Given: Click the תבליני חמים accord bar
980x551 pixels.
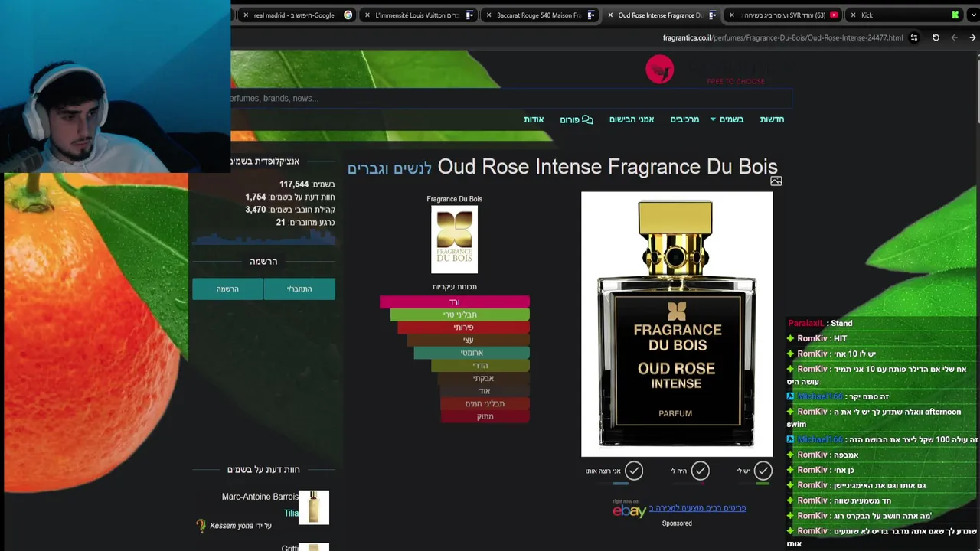Looking at the screenshot, I should [x=485, y=403].
